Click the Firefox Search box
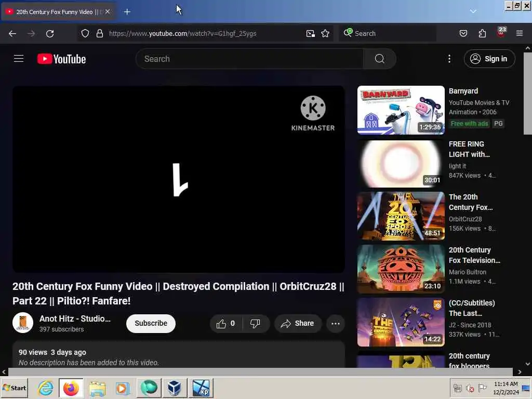 click(x=388, y=33)
